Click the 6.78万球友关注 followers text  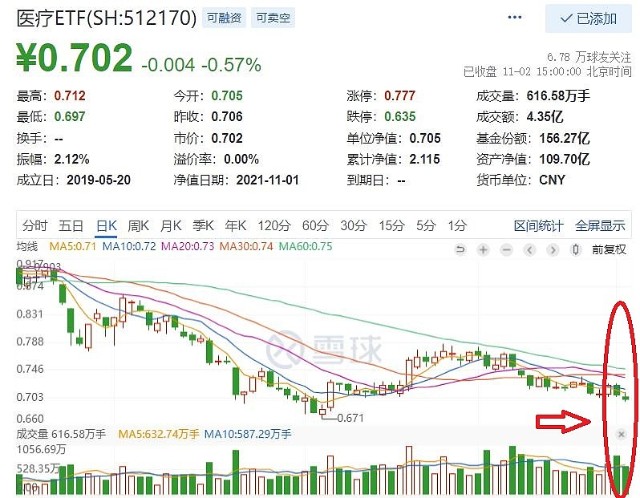pos(589,57)
